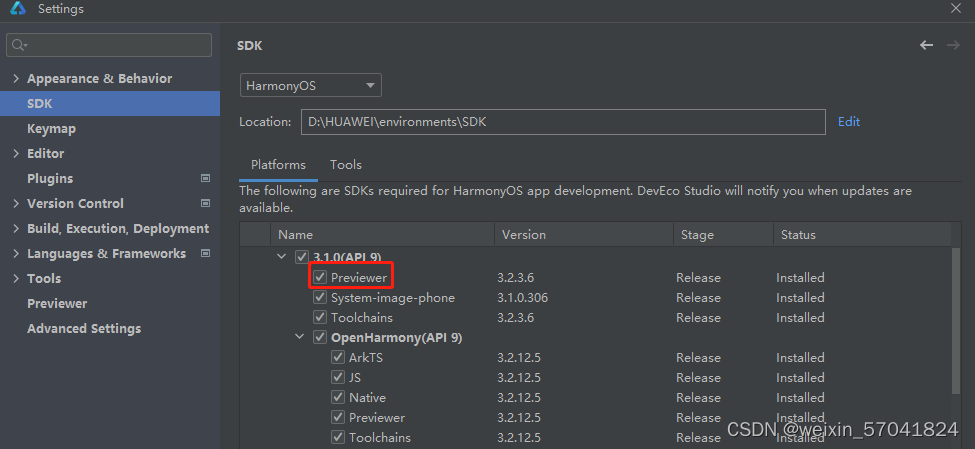Click the search magnifier icon
Screen dimensions: 975x449
pos(19,45)
